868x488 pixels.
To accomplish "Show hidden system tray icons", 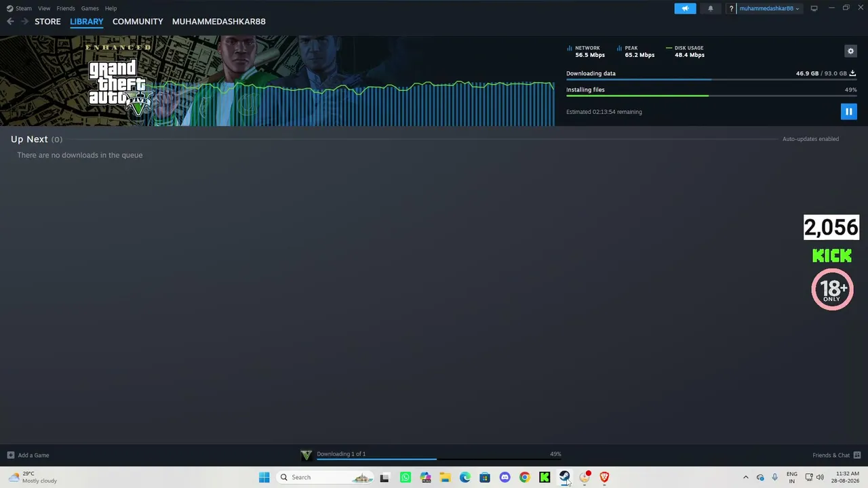I will [x=745, y=477].
